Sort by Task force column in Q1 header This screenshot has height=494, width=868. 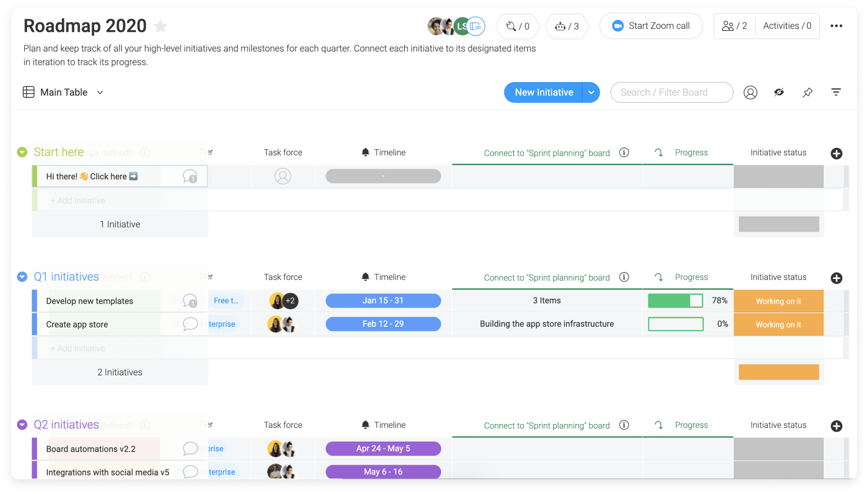[283, 277]
